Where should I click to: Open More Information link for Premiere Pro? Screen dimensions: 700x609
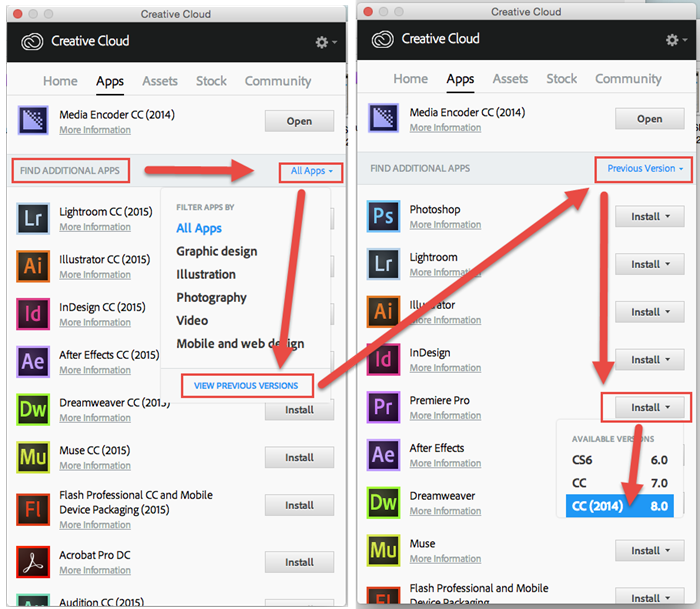point(446,416)
